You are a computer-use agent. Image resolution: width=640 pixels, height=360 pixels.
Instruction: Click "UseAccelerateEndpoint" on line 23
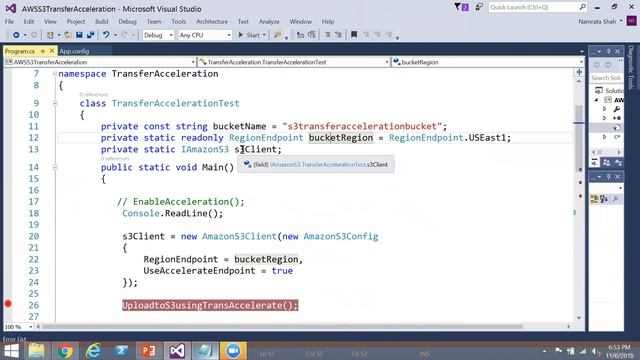click(x=199, y=271)
